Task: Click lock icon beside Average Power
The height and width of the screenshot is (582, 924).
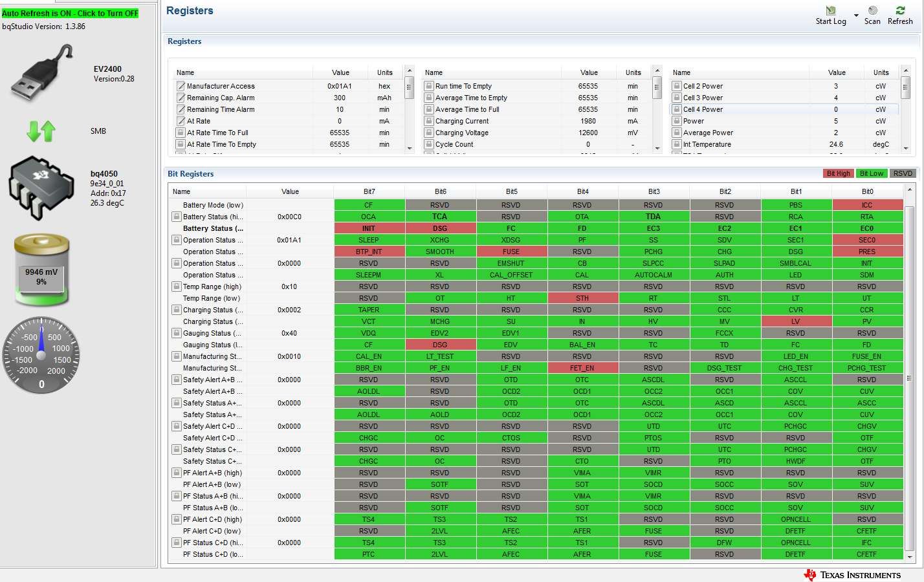Action: [677, 133]
